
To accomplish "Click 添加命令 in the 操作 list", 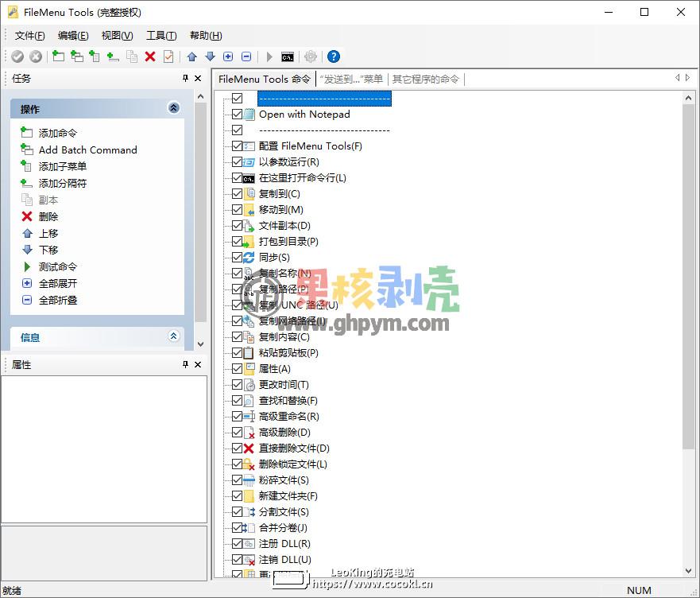I will coord(57,133).
